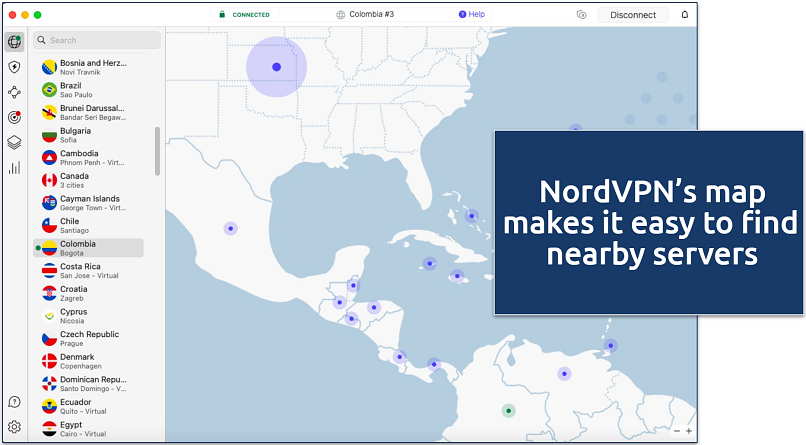
Task: Open the globe server map sidebar icon
Action: pos(14,41)
